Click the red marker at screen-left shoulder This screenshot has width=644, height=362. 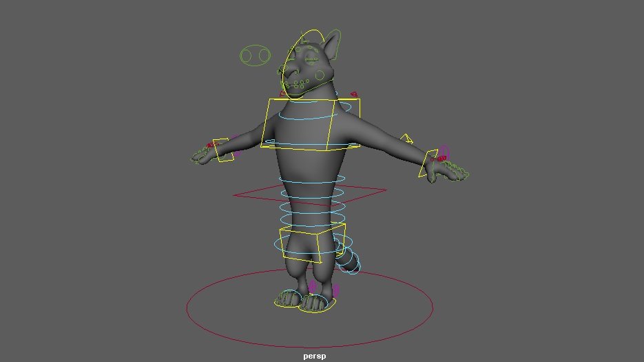tap(283, 94)
